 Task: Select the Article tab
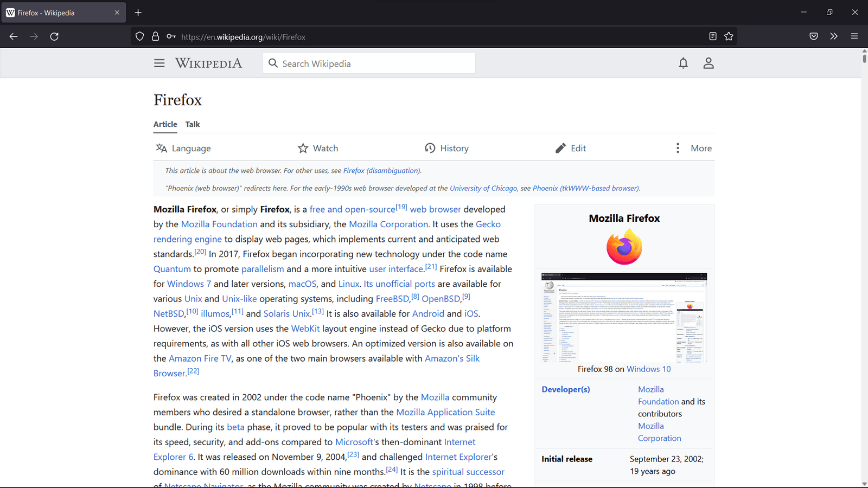(165, 124)
